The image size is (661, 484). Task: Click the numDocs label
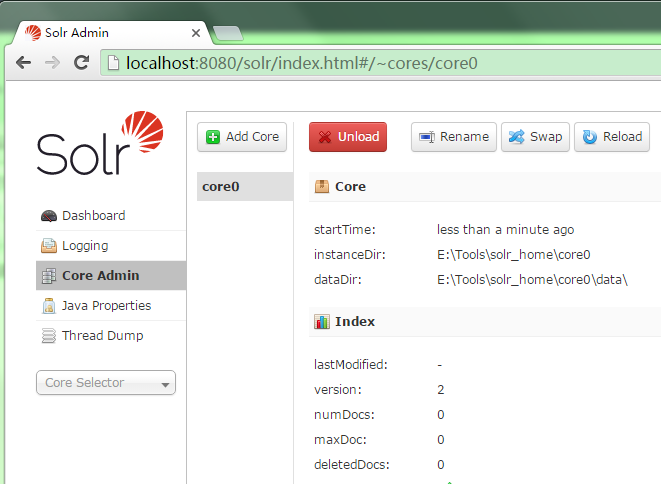pos(344,415)
